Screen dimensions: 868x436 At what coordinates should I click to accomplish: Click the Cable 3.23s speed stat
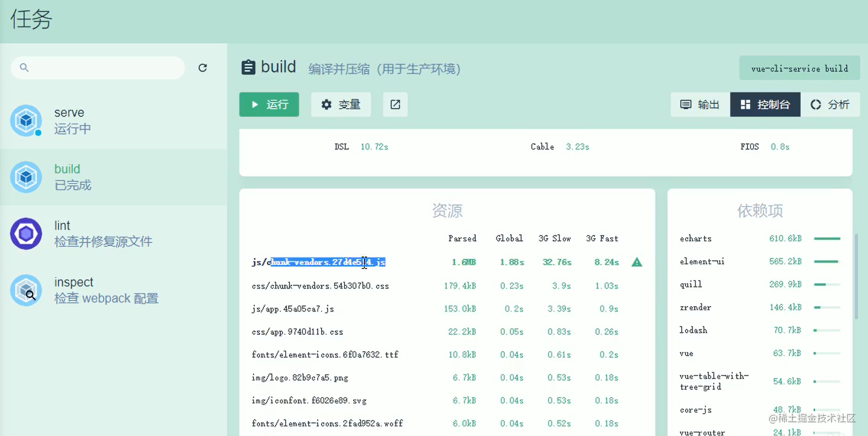point(560,147)
